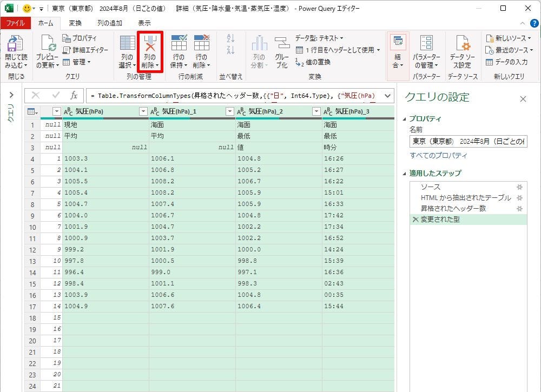Open the 気圧(hPa)_1 column filter dropdown
541x392 pixels.
[x=230, y=111]
